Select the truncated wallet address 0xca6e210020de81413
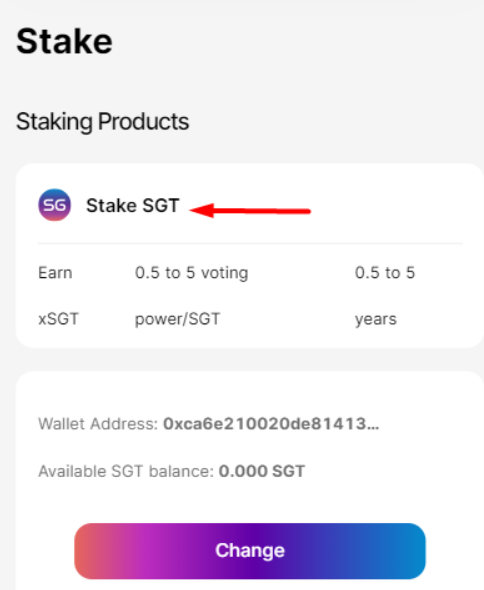The image size is (484, 590). (x=271, y=424)
